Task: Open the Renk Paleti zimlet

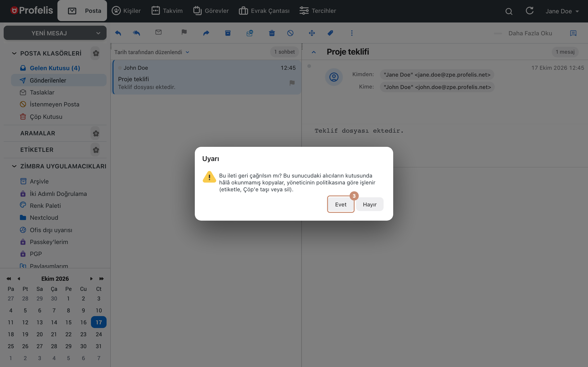Action: (x=45, y=206)
